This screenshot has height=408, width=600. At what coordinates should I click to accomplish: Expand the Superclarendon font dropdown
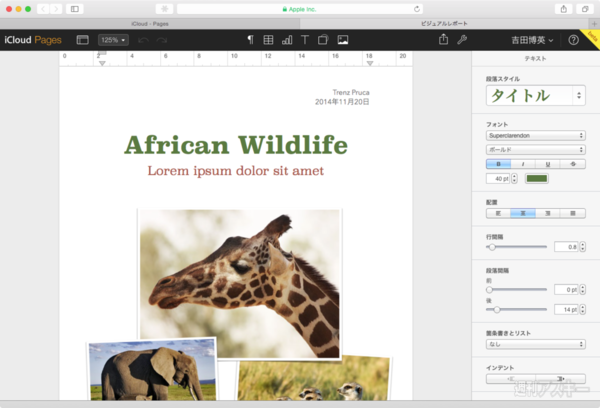pos(535,135)
